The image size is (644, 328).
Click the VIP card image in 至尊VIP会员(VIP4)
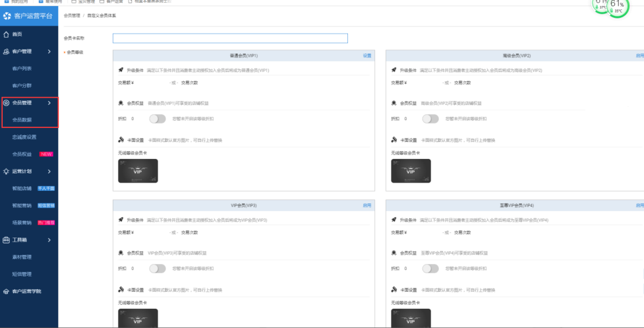tap(411, 318)
